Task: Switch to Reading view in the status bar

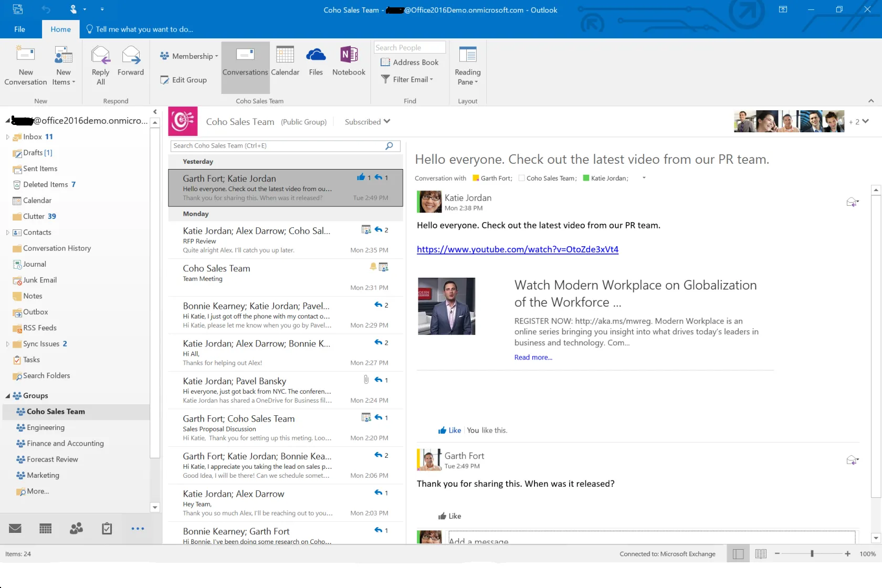Action: [761, 554]
